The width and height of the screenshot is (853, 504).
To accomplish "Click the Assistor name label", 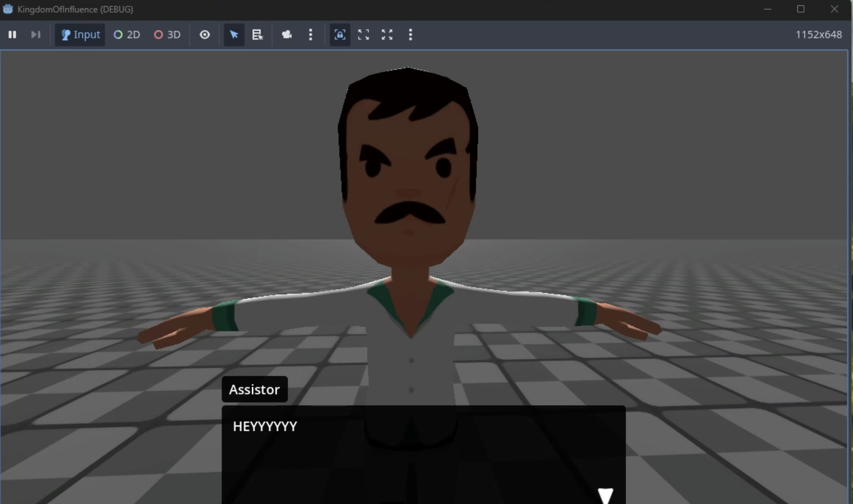I will coord(254,389).
